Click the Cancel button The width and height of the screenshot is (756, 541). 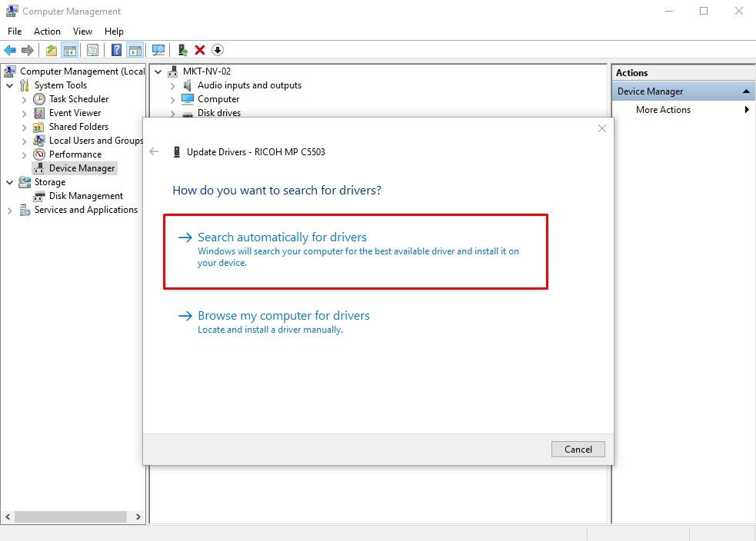pyautogui.click(x=578, y=449)
